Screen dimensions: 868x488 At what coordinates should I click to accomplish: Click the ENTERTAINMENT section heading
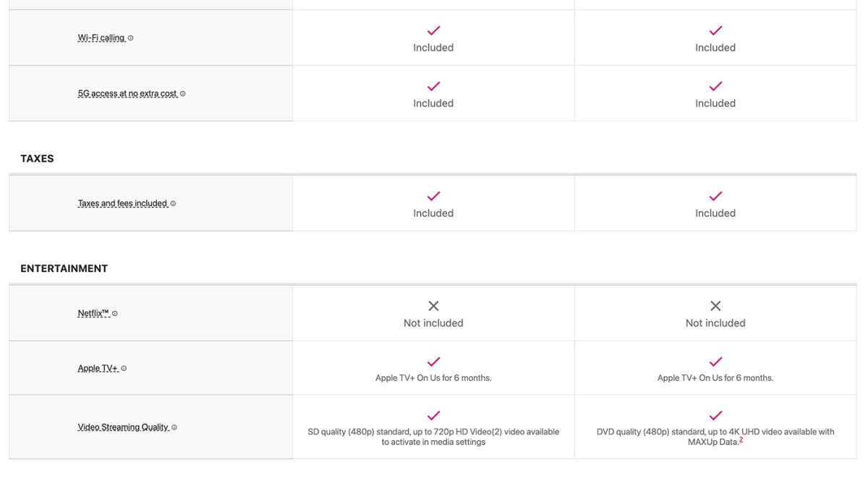tap(64, 268)
